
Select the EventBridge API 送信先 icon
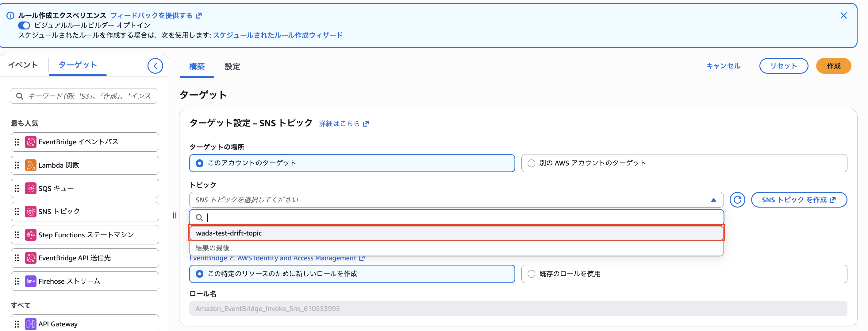[31, 258]
